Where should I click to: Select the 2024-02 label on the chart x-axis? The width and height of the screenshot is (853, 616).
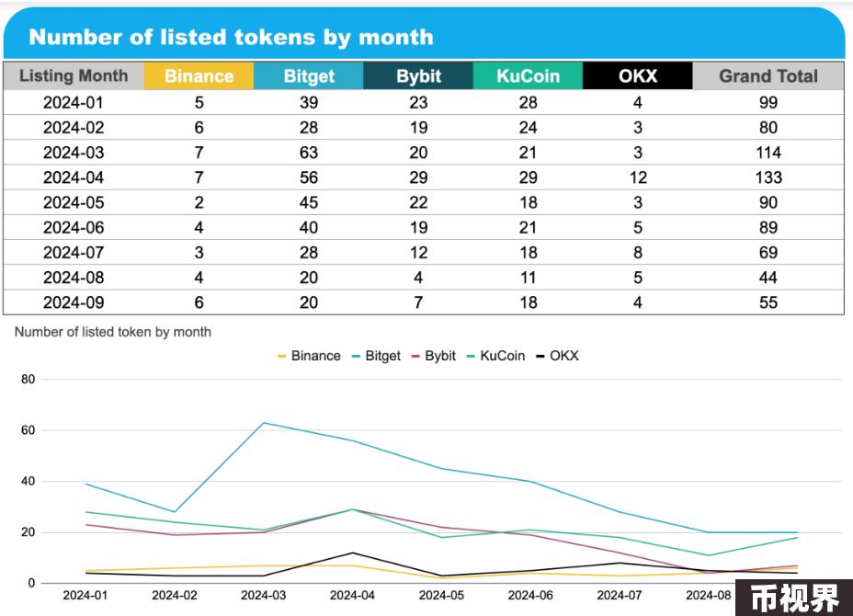(x=175, y=596)
